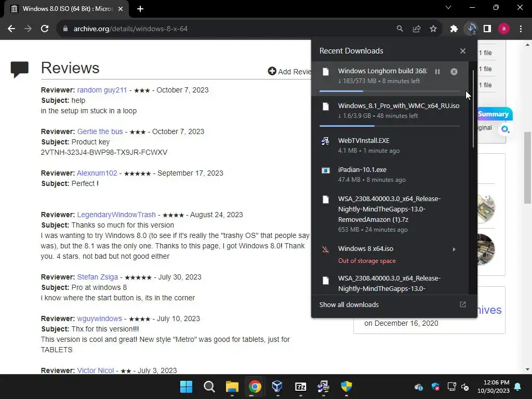Open the tab search chevron
532x399 pixels.
point(448,7)
